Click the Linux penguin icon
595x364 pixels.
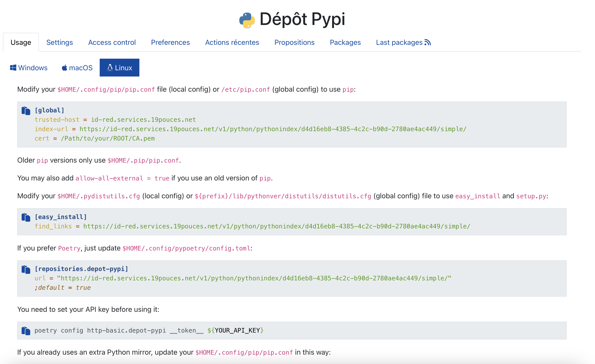coord(110,68)
